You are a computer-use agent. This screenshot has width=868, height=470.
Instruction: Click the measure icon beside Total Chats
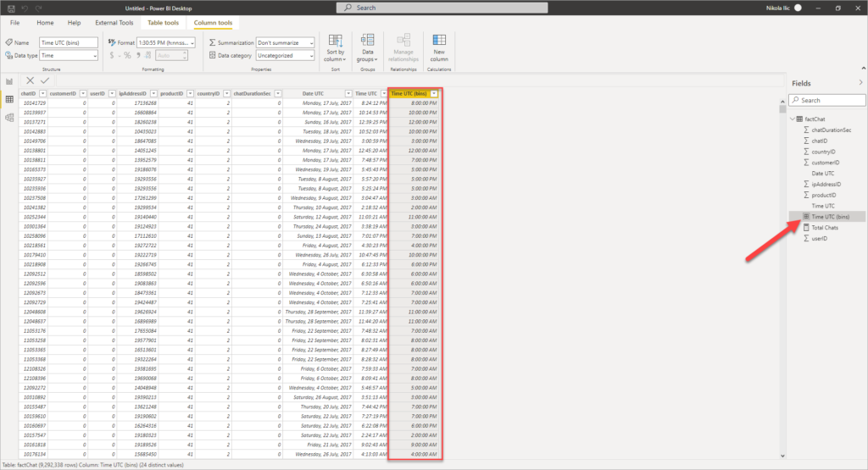coord(806,227)
